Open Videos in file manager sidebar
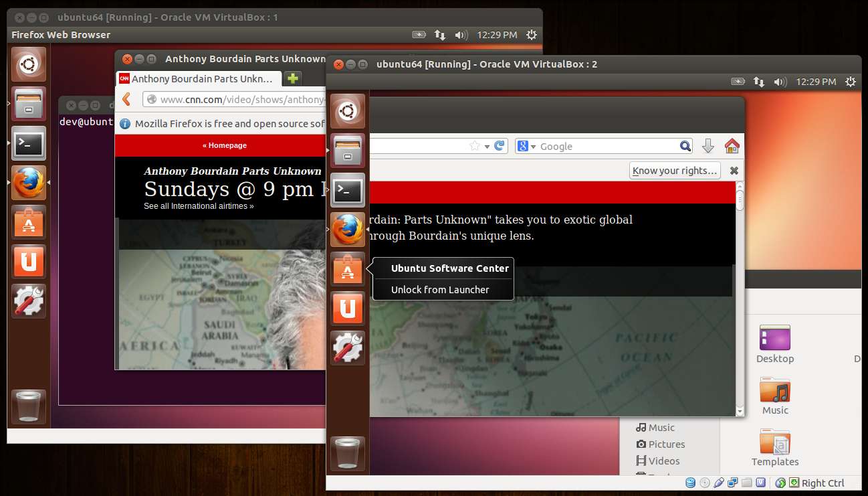The height and width of the screenshot is (496, 868). tap(657, 461)
